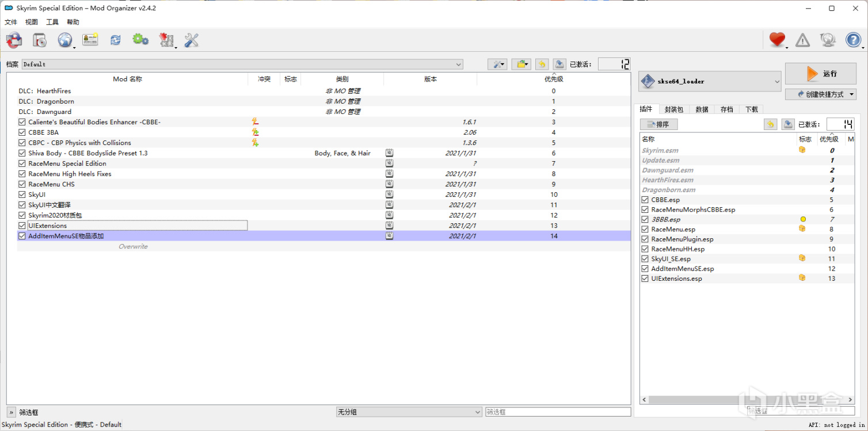Uncheck the AddItemMenuSE.esp plugin checkbox
The height and width of the screenshot is (431, 868).
pos(645,268)
